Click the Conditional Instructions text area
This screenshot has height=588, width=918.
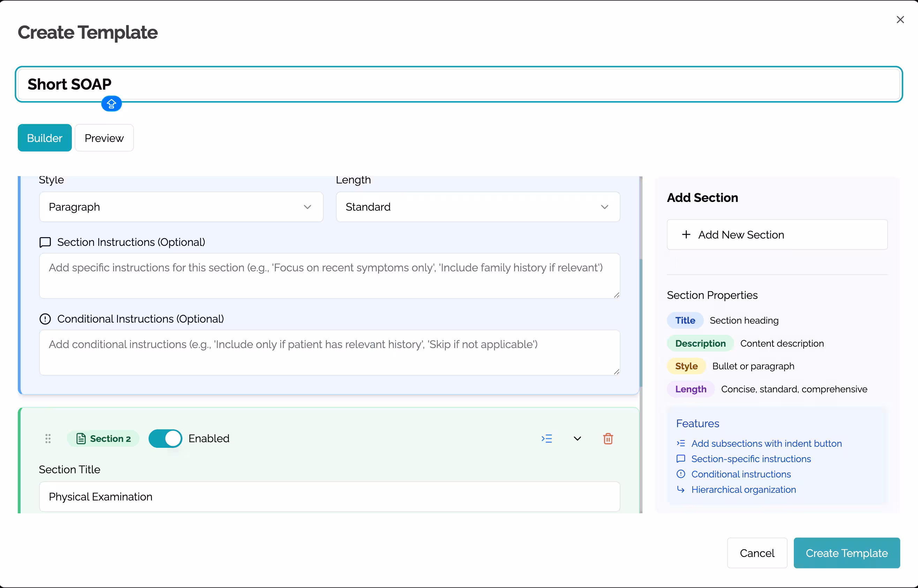330,353
